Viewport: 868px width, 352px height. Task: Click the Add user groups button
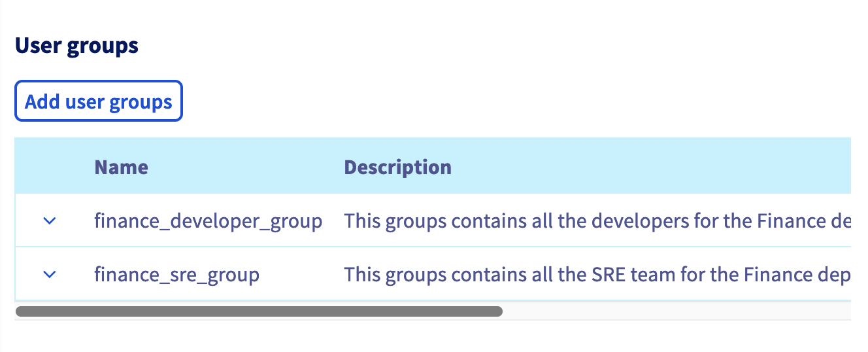tap(98, 101)
